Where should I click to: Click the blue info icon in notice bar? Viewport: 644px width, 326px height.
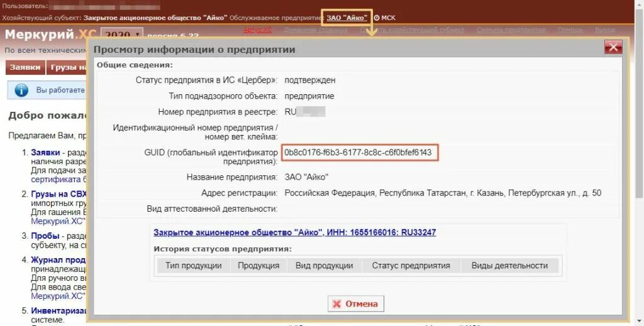click(21, 90)
